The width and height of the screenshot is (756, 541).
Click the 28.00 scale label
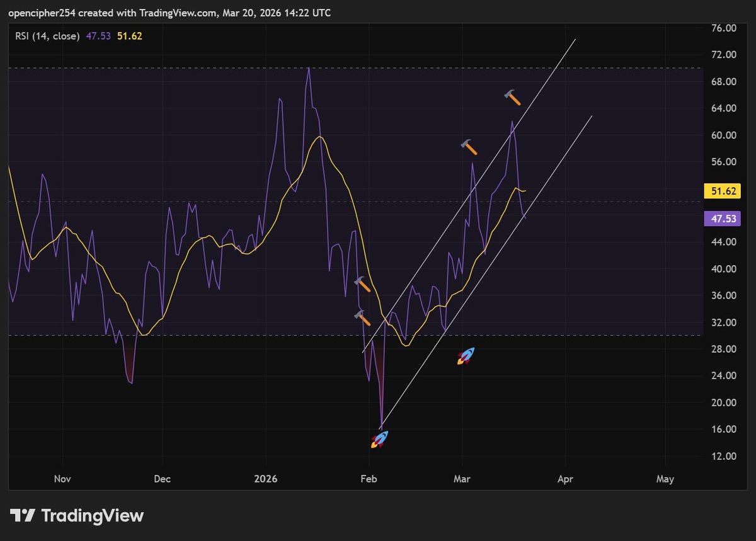(x=723, y=349)
